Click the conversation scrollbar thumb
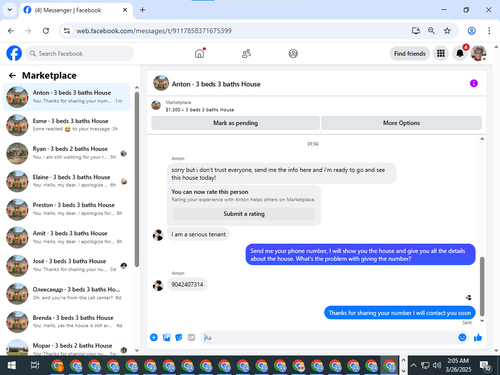This screenshot has height=375, width=500. (x=482, y=286)
